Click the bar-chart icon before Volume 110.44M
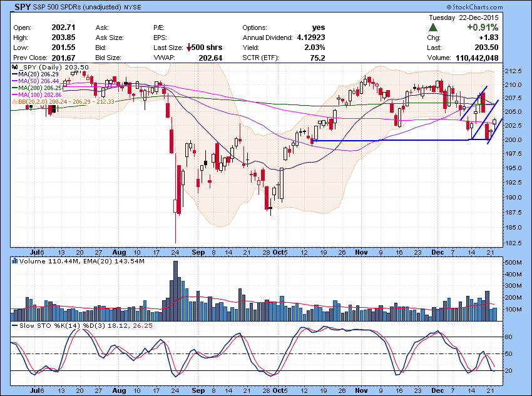This screenshot has width=532, height=396. 14,261
